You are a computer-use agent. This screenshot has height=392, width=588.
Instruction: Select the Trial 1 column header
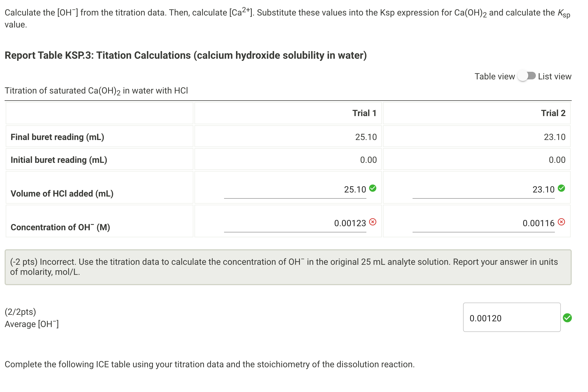364,113
